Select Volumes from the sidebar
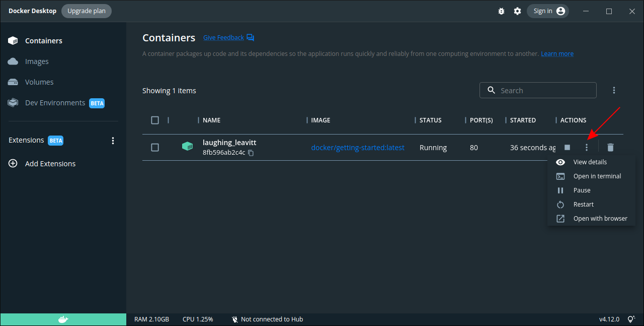This screenshot has height=326, width=644. tap(39, 82)
